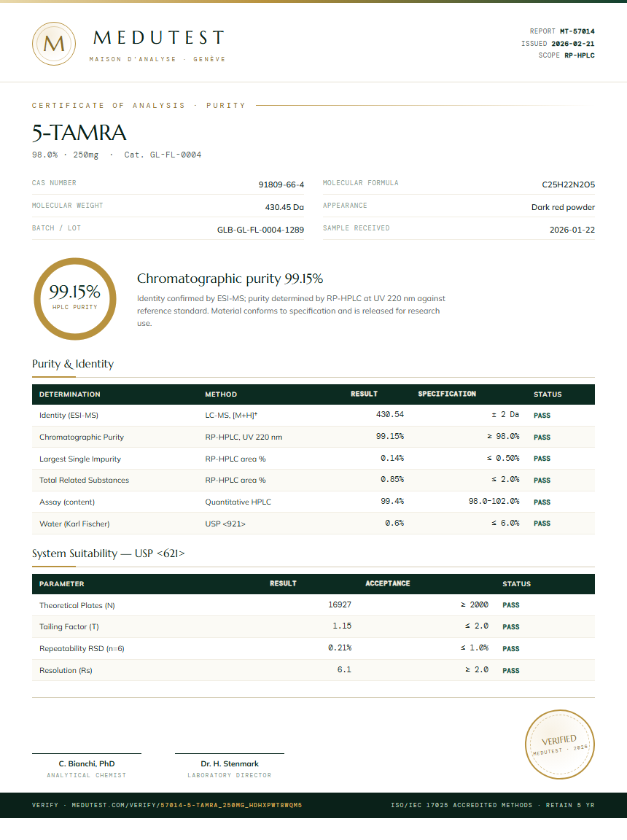Select the Tailing Factor result 1.15
Screen dimensions: 627x840
click(x=342, y=626)
